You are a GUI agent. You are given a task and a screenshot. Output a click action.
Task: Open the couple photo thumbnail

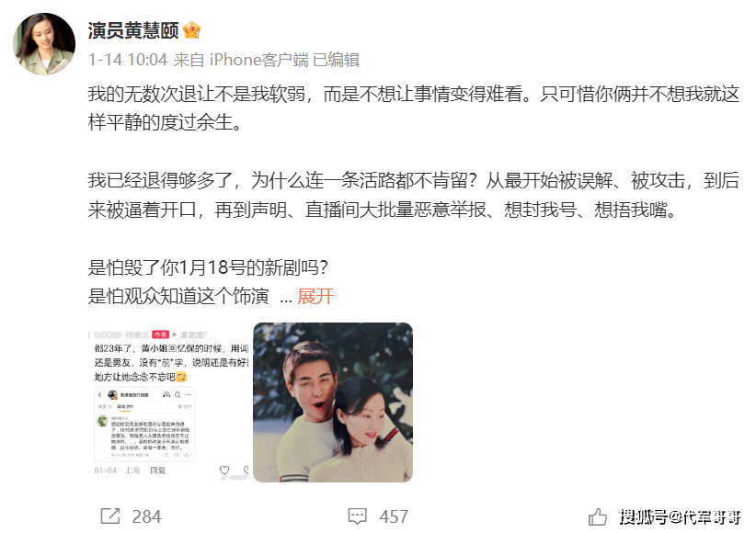(x=333, y=403)
